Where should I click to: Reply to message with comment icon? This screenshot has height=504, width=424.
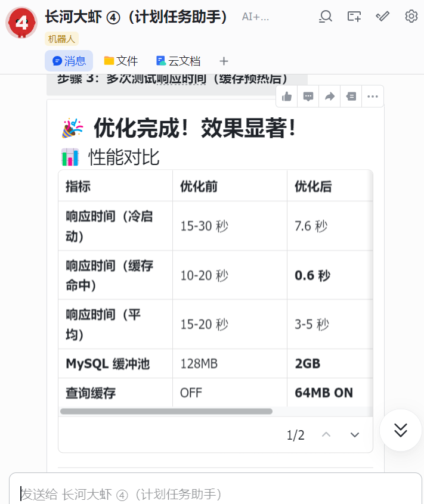click(x=308, y=97)
